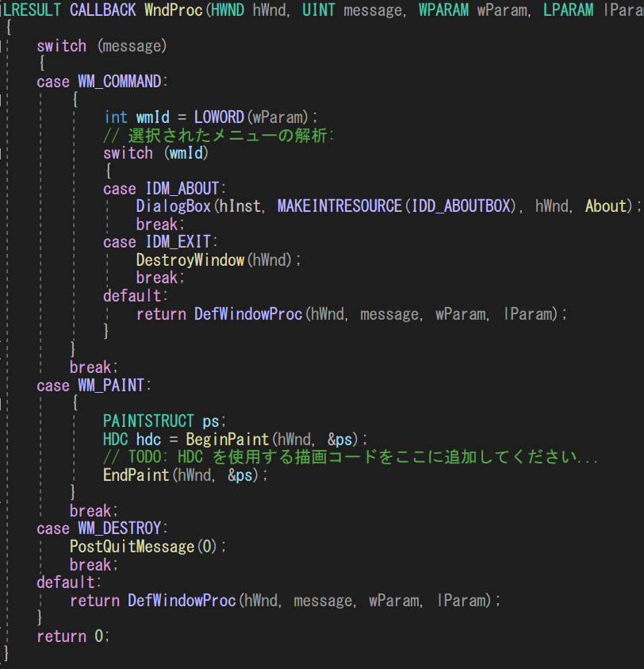Viewport: 644px width, 669px height.
Task: Click break right after the PostQuitMessage line
Action: pyautogui.click(x=90, y=565)
